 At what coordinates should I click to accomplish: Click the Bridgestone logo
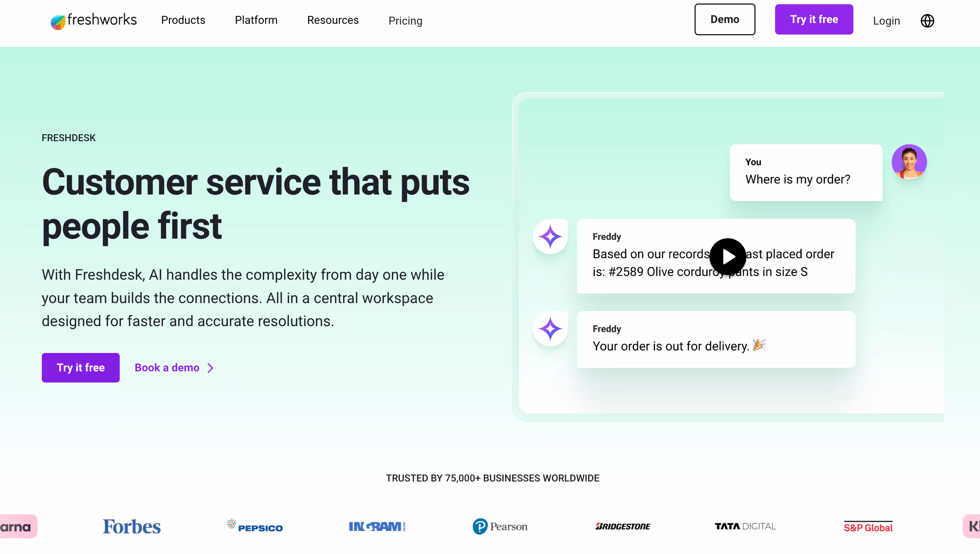pos(622,526)
